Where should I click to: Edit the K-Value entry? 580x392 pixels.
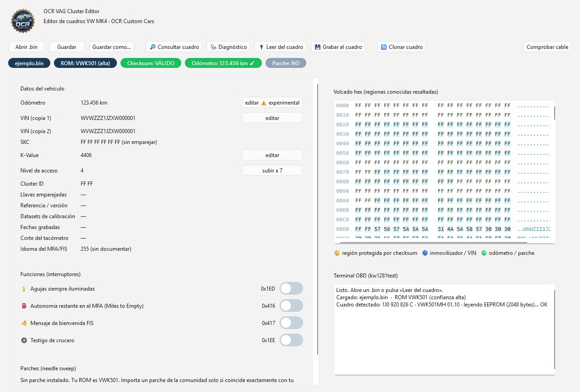[x=272, y=155]
